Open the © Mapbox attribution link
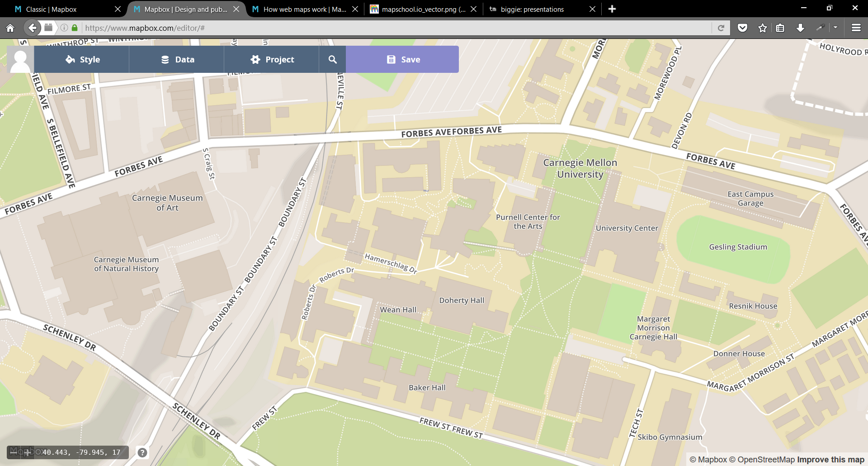Viewport: 868px width, 466px height. [708, 460]
